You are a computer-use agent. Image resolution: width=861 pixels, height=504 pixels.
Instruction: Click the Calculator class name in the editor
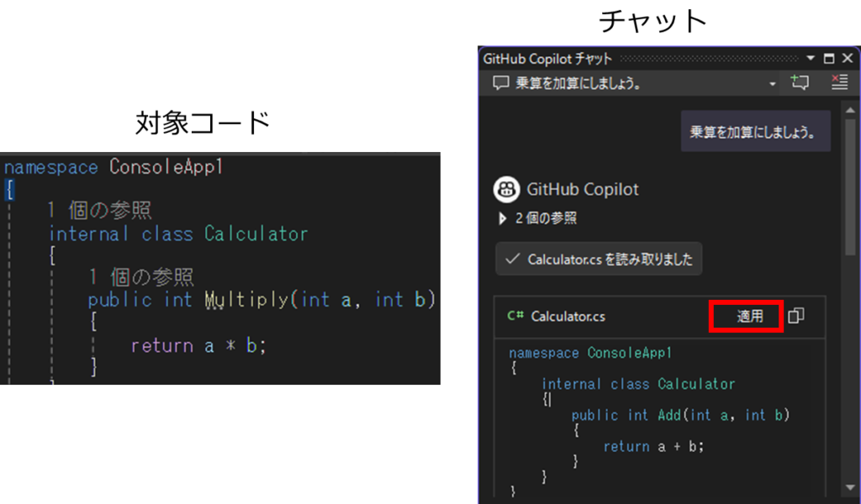tap(256, 234)
